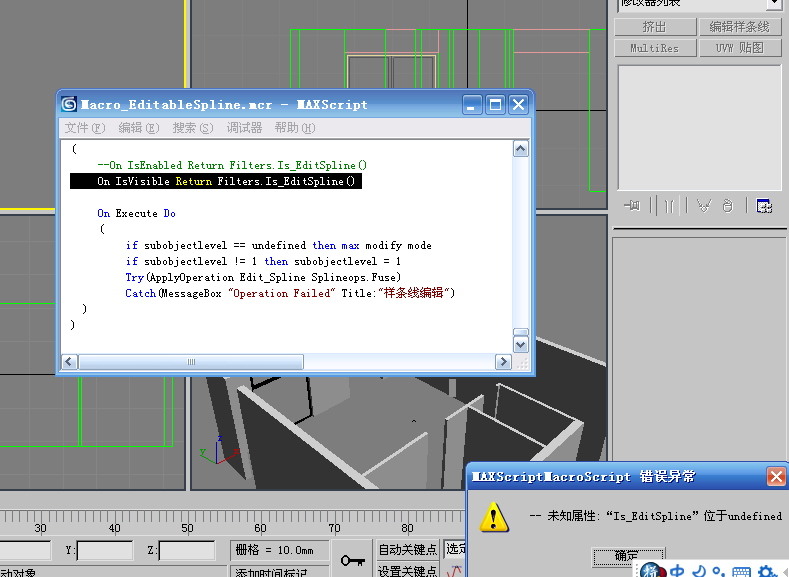Viewport: 789px width, 577px height.
Task: Click the IME soft keyboard icon
Action: coord(741,571)
